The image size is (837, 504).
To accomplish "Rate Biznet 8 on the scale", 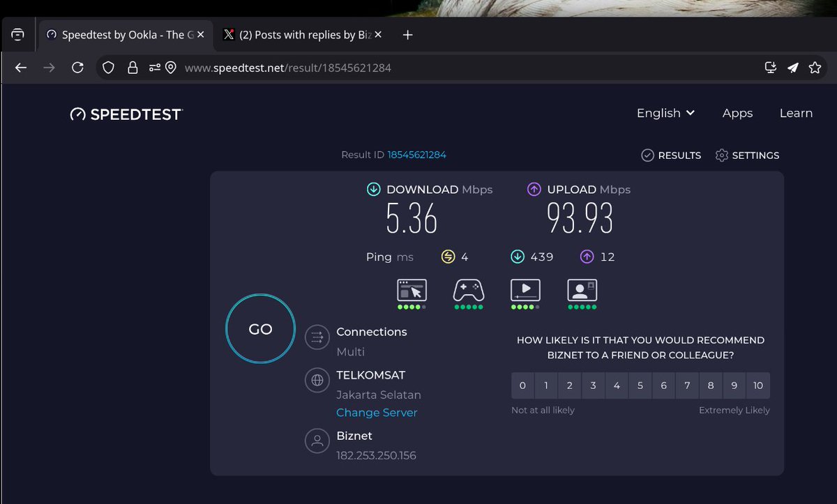I will pyautogui.click(x=711, y=385).
